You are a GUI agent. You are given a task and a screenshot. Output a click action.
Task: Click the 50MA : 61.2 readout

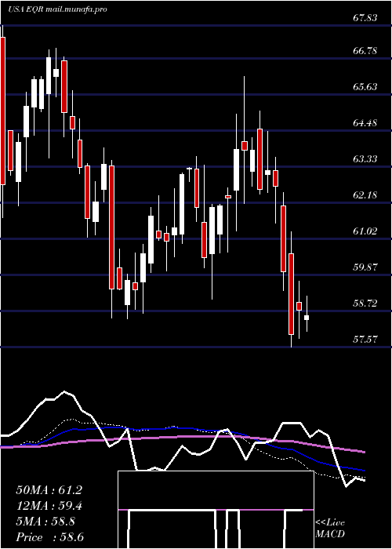[49, 490]
